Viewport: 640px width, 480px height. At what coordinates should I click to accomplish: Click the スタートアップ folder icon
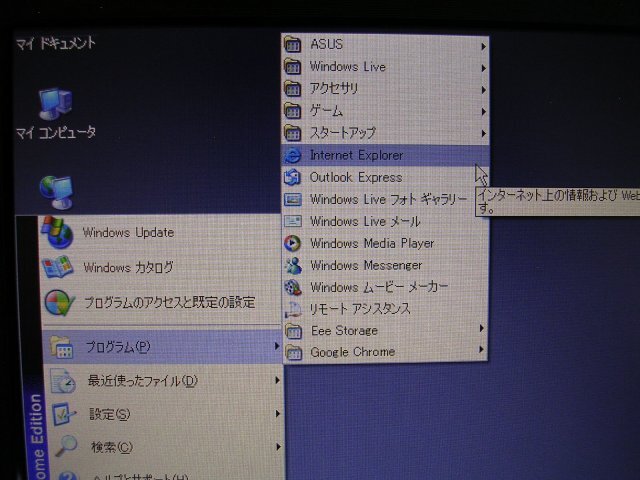(x=293, y=133)
